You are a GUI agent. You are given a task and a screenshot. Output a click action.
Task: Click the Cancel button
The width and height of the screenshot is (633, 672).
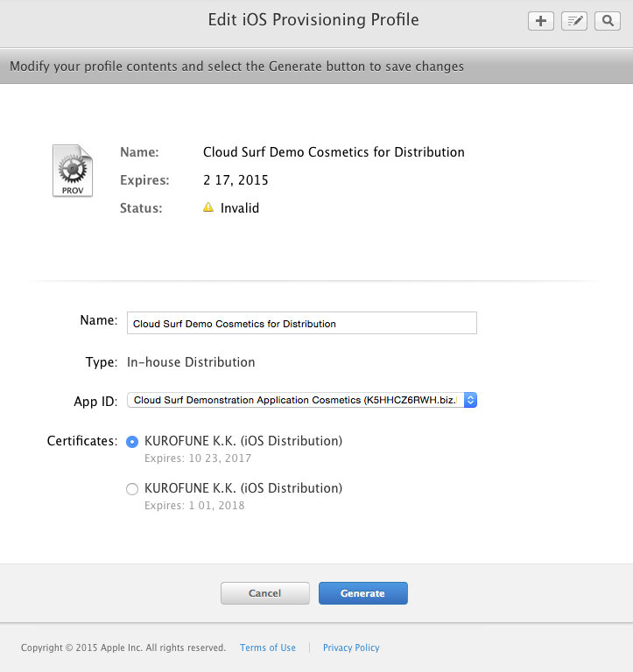click(265, 593)
